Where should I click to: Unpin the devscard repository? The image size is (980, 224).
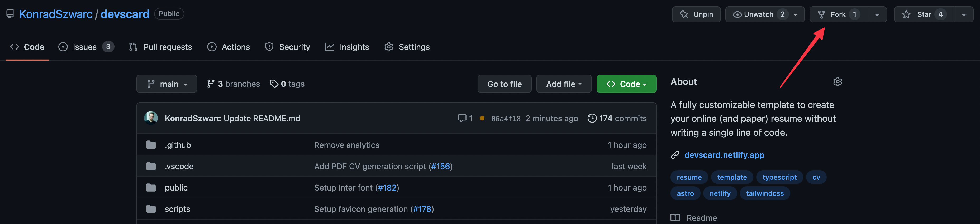tap(696, 14)
